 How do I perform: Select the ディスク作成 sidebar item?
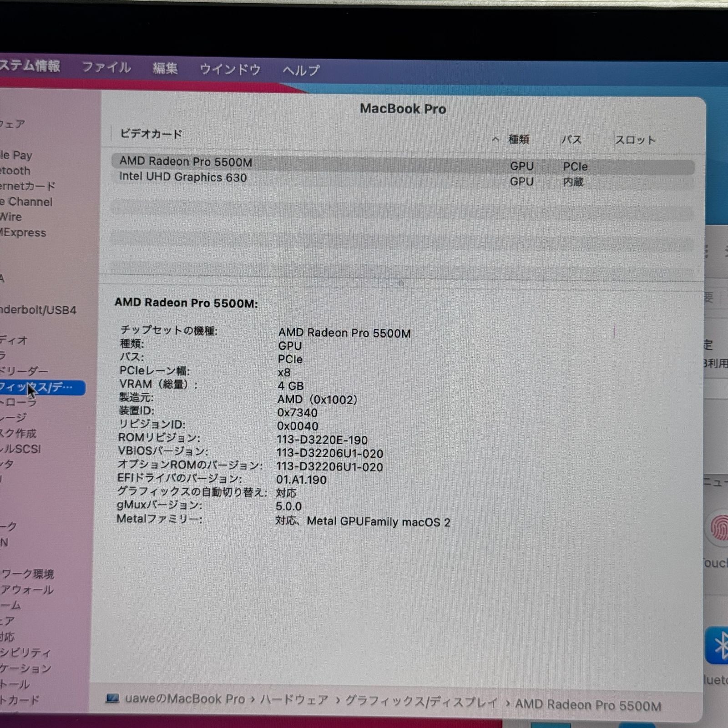18,433
